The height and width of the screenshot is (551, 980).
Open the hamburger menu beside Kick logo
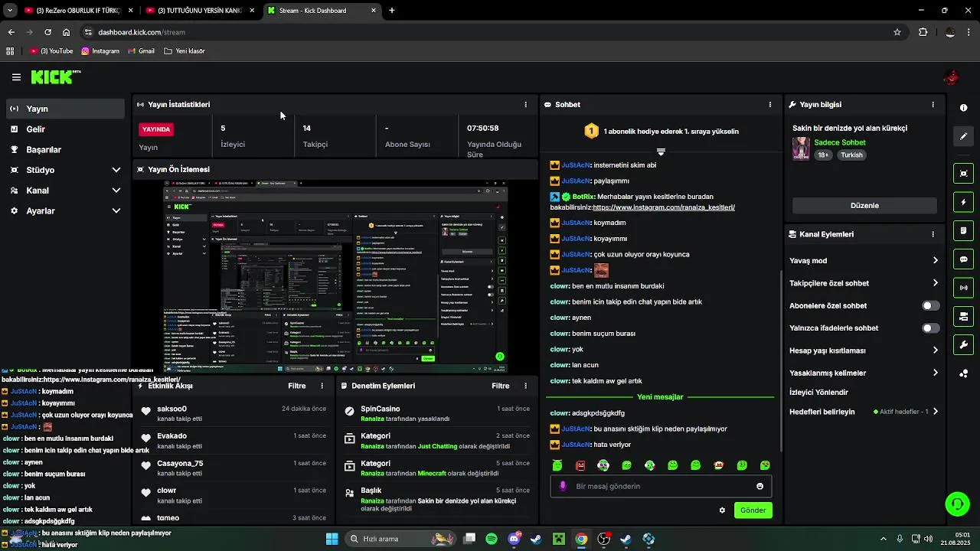(x=16, y=77)
